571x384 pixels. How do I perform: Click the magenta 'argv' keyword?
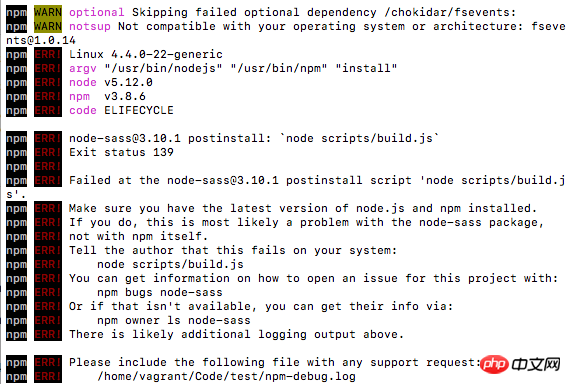point(83,68)
